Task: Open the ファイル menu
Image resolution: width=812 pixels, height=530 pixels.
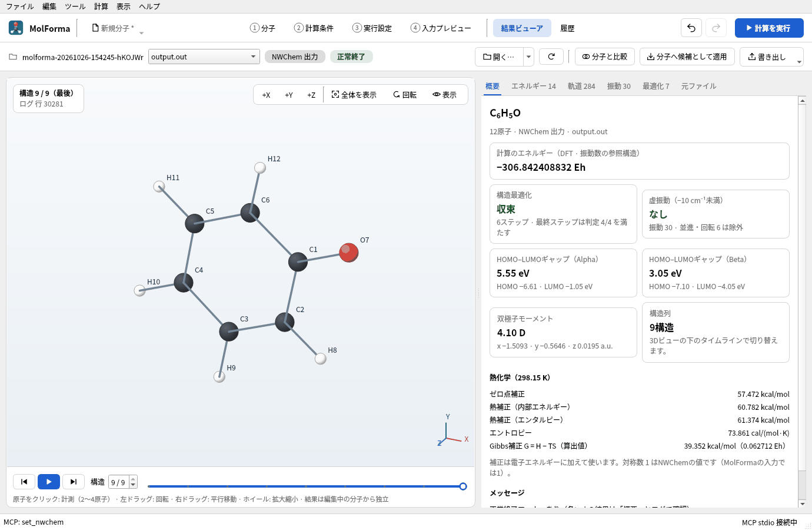Action: tap(20, 6)
